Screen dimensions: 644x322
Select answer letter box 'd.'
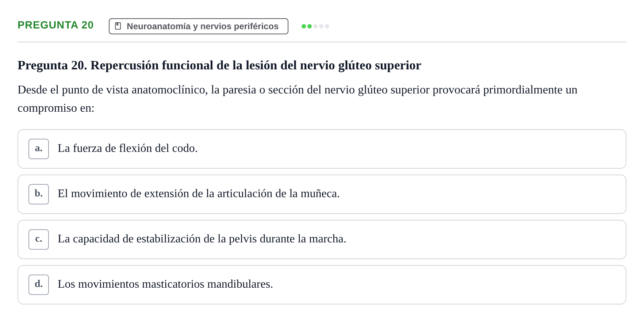point(39,285)
